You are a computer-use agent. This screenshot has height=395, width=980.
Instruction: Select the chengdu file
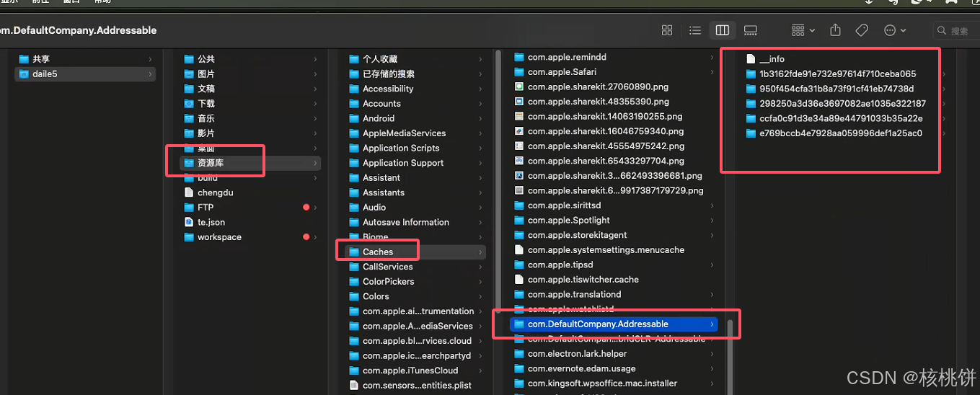click(x=250, y=192)
